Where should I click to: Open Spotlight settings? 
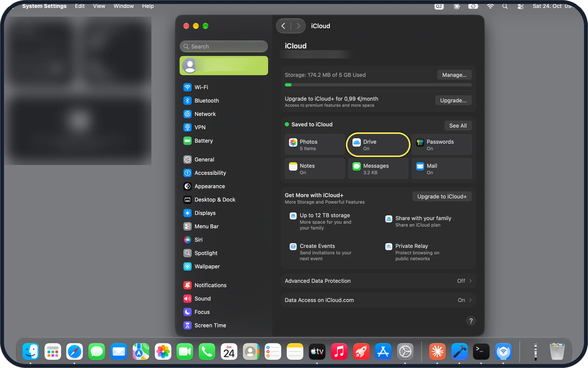[x=224, y=253]
